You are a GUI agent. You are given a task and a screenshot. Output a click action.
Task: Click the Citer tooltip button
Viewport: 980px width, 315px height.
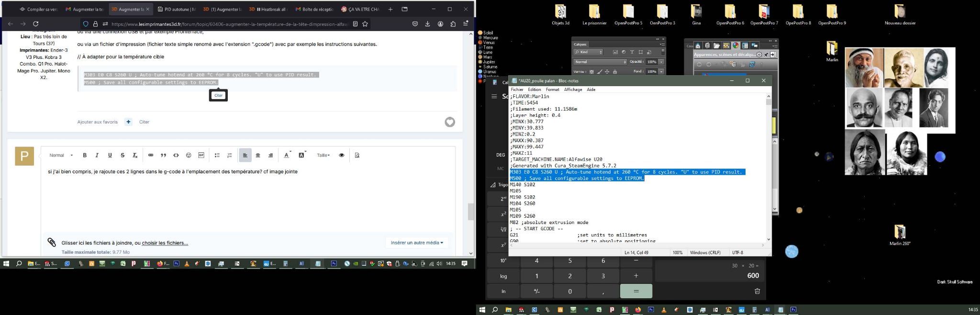tap(218, 95)
